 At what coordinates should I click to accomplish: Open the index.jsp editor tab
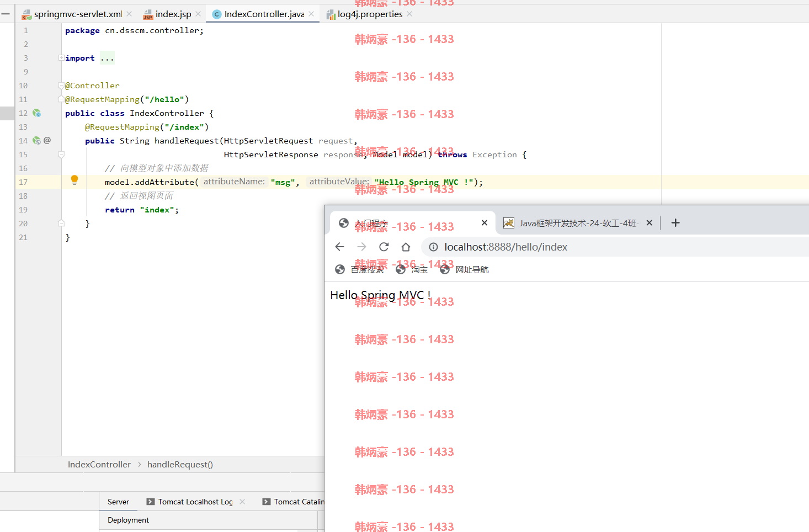click(173, 14)
